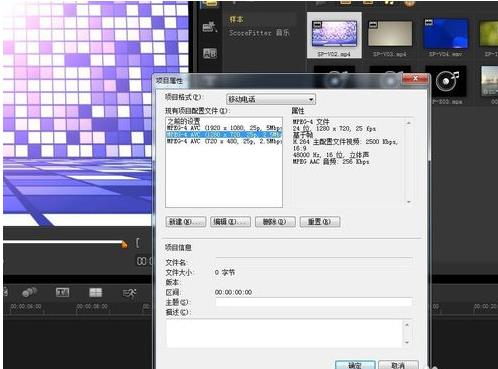The height and width of the screenshot is (369, 498).
Task: Click timeline ruler mark 00:00:06:00
Action: pos(26,306)
